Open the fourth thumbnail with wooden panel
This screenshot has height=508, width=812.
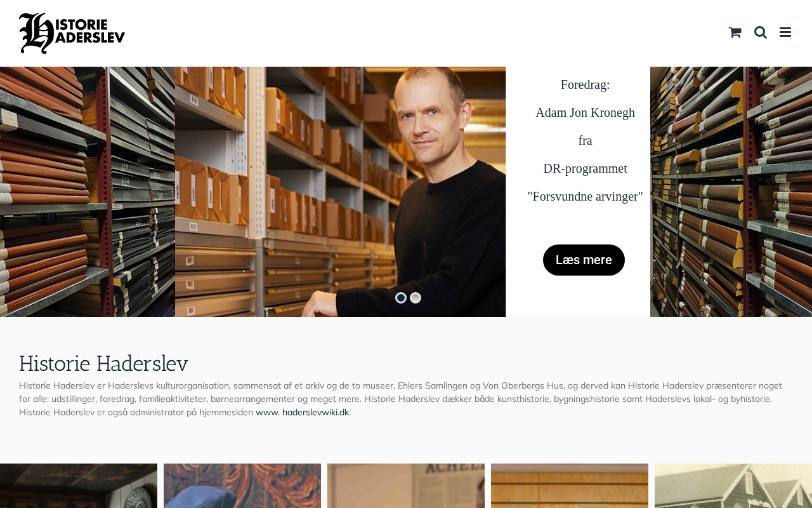pyautogui.click(x=570, y=486)
